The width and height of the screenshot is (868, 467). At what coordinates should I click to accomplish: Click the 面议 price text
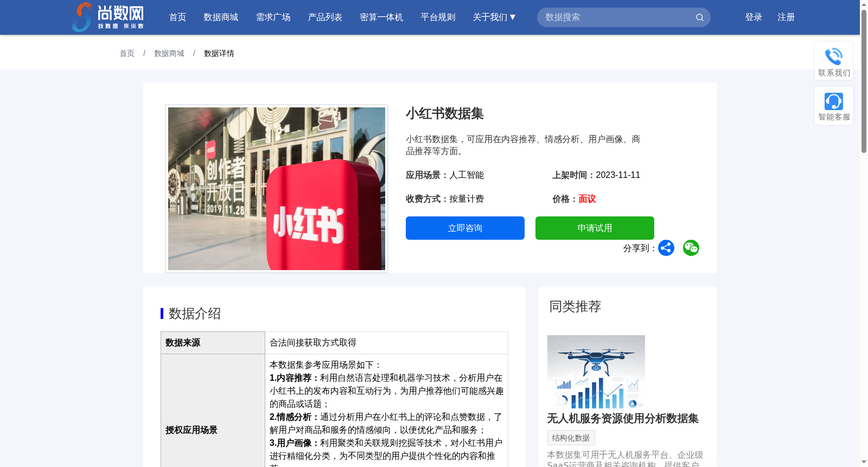(587, 199)
